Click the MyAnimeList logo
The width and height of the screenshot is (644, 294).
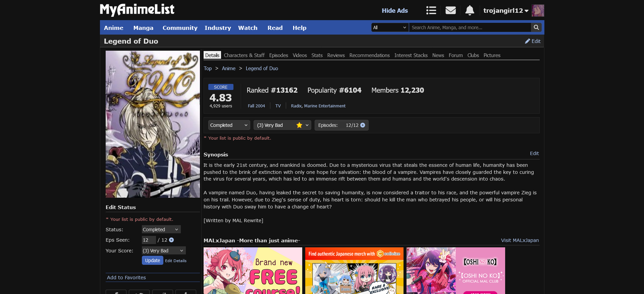click(x=137, y=10)
